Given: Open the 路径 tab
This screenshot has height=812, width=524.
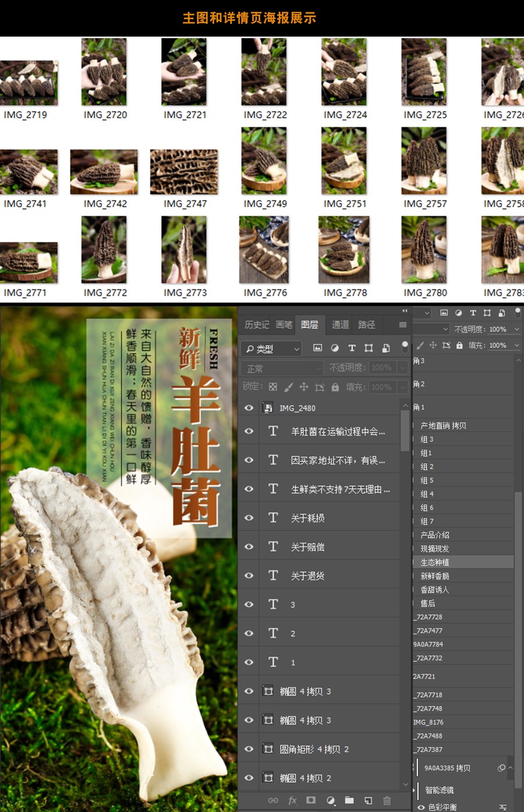Looking at the screenshot, I should coord(366,324).
